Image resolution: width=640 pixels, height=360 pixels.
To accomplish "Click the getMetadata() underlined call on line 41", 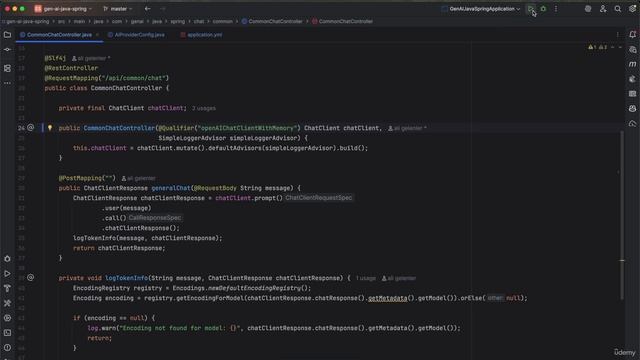I will tap(388, 298).
